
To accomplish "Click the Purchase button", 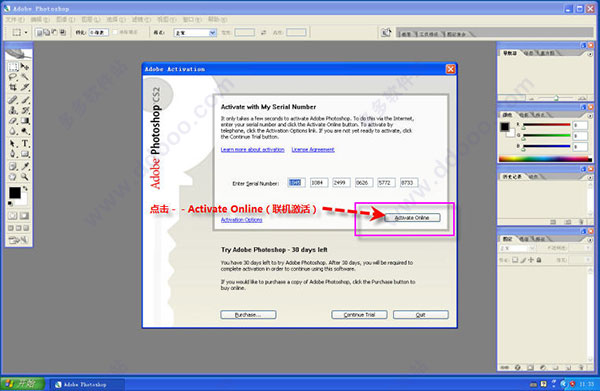I will [x=248, y=315].
